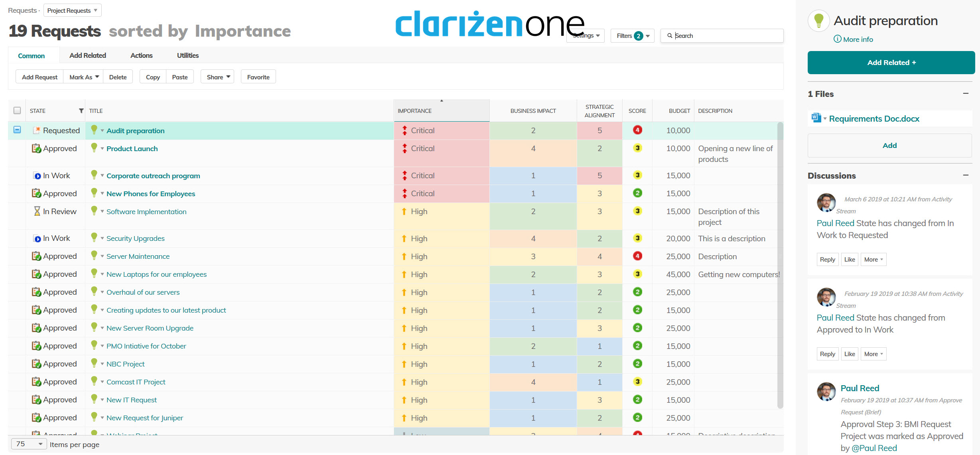Screen dimensions: 980x455
Task: Open the Corporate outreach program link
Action: click(153, 176)
